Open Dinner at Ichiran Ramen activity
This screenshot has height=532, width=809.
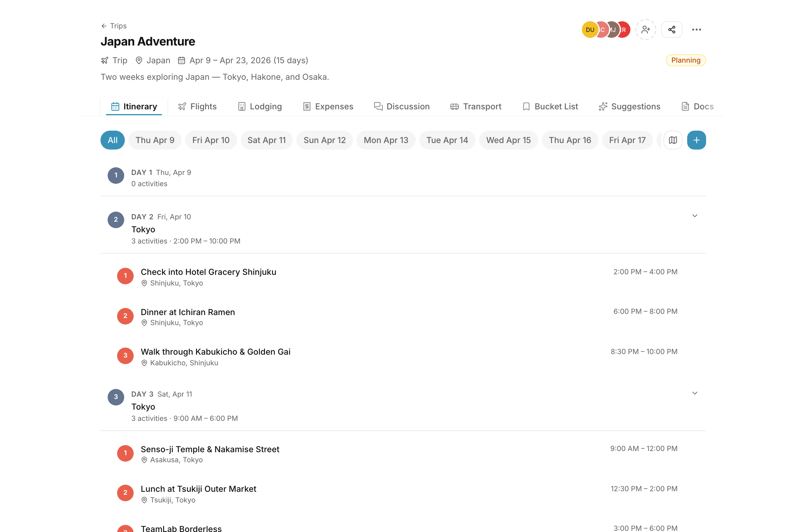pos(188,312)
